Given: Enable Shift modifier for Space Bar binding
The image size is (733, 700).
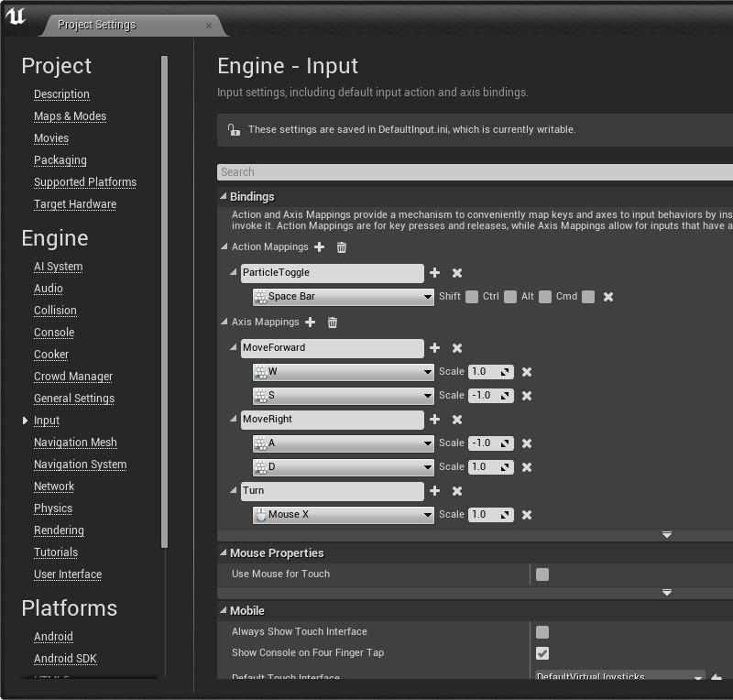Looking at the screenshot, I should [472, 297].
